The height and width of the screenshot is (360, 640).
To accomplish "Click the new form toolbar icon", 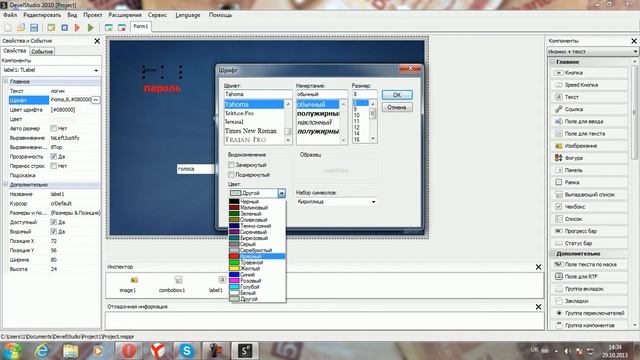I will [x=109, y=28].
